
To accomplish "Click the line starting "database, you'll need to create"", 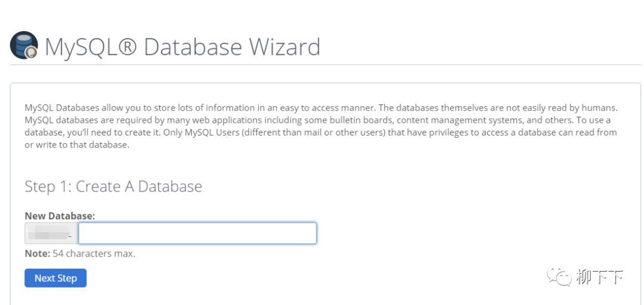I will tap(321, 133).
